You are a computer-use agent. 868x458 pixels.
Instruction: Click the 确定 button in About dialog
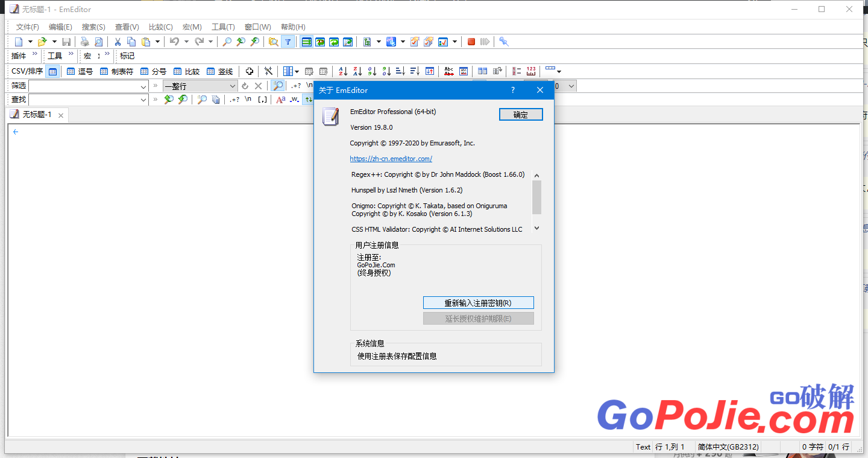(x=521, y=115)
